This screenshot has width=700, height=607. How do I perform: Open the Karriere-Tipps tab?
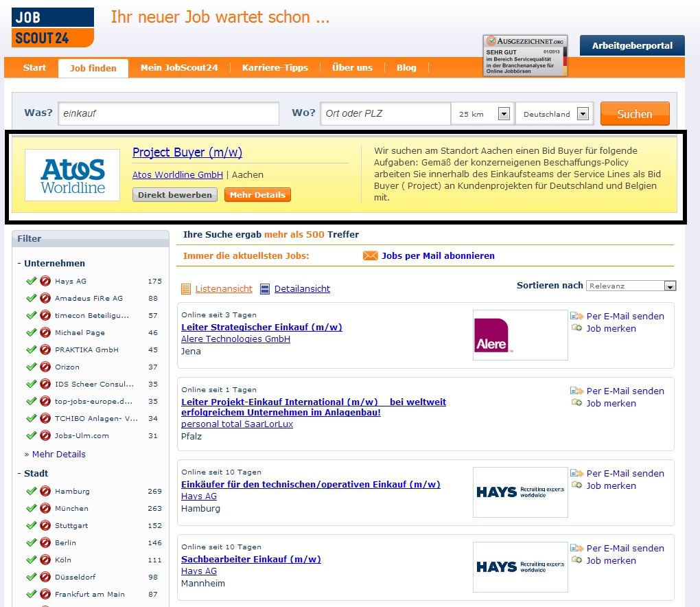tap(275, 67)
